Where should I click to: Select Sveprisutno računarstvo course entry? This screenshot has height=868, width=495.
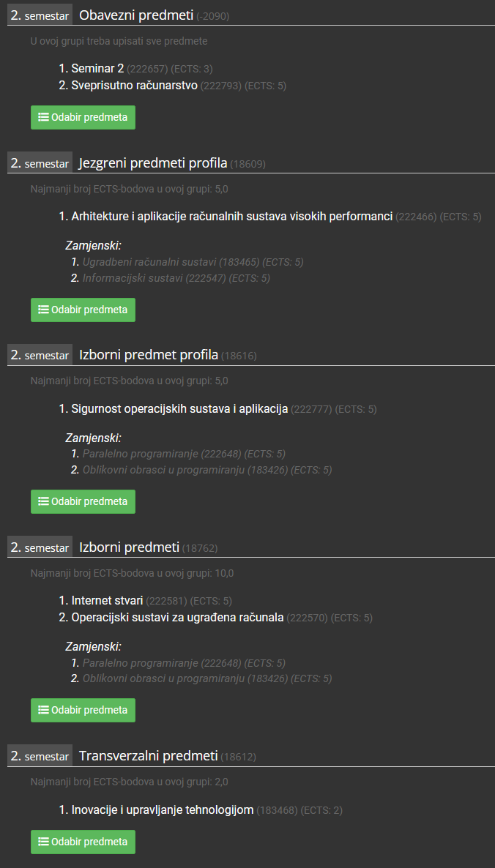pos(135,86)
